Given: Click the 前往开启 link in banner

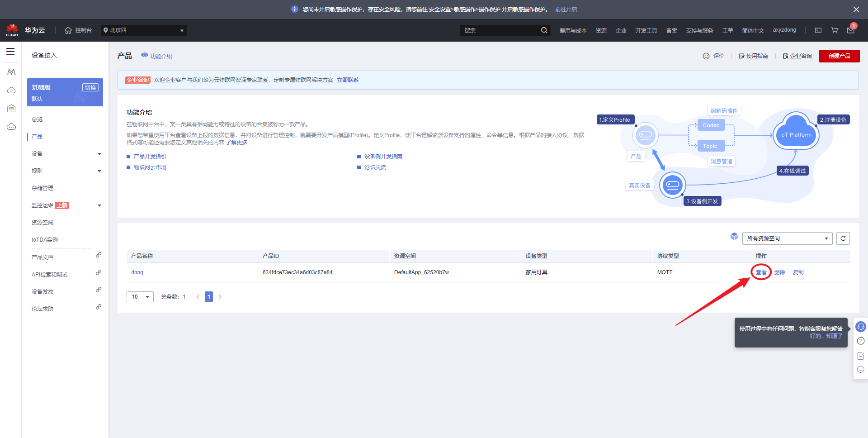Looking at the screenshot, I should pos(566,10).
